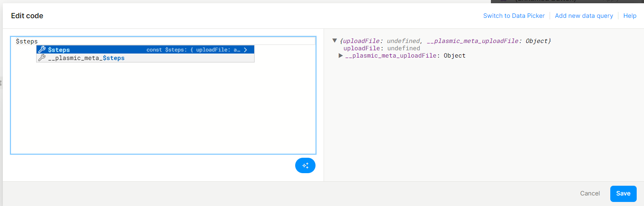Select the uploadFile: undefined property row
Image resolution: width=644 pixels, height=206 pixels.
click(x=381, y=48)
